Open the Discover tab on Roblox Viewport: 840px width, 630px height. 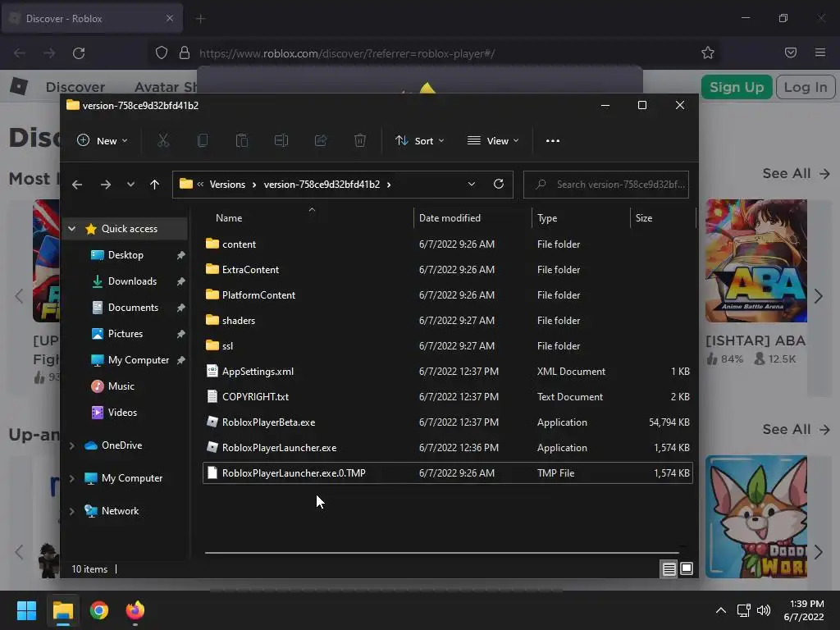pyautogui.click(x=75, y=87)
